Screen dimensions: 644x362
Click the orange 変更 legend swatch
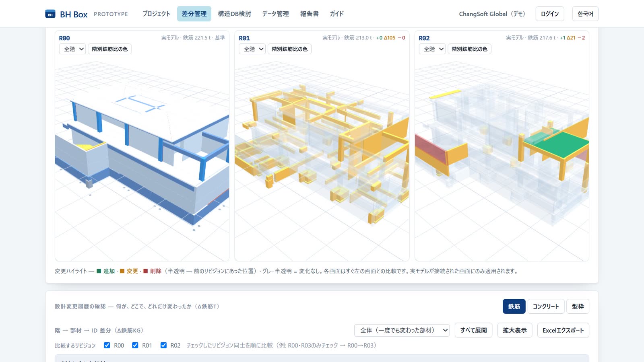click(x=122, y=271)
